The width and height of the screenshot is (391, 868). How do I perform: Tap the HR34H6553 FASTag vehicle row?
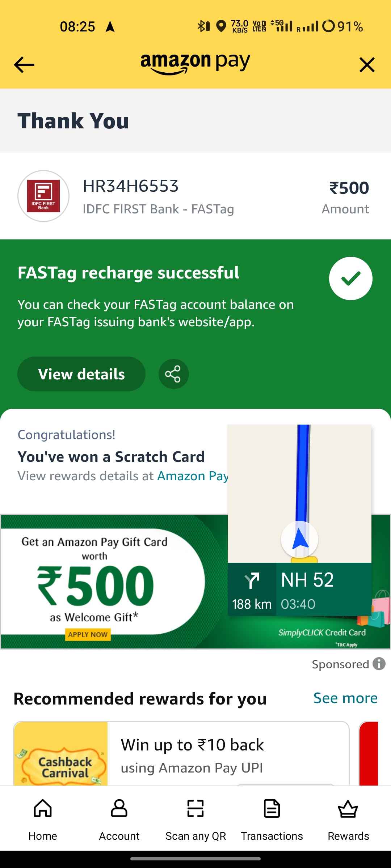[195, 196]
